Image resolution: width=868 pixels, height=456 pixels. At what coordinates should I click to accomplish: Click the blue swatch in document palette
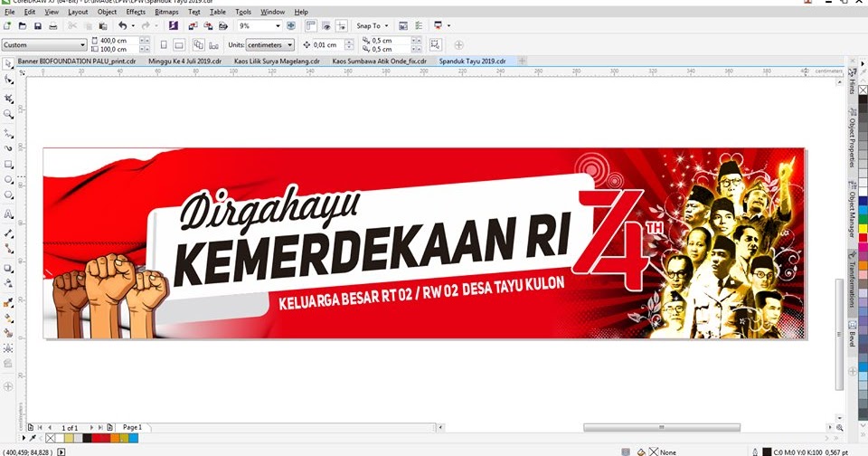pyautogui.click(x=134, y=438)
